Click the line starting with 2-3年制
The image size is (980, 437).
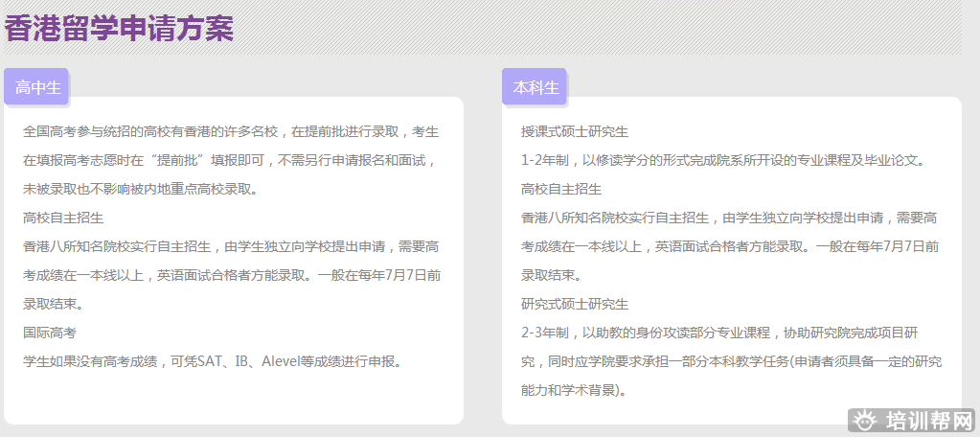click(x=719, y=333)
